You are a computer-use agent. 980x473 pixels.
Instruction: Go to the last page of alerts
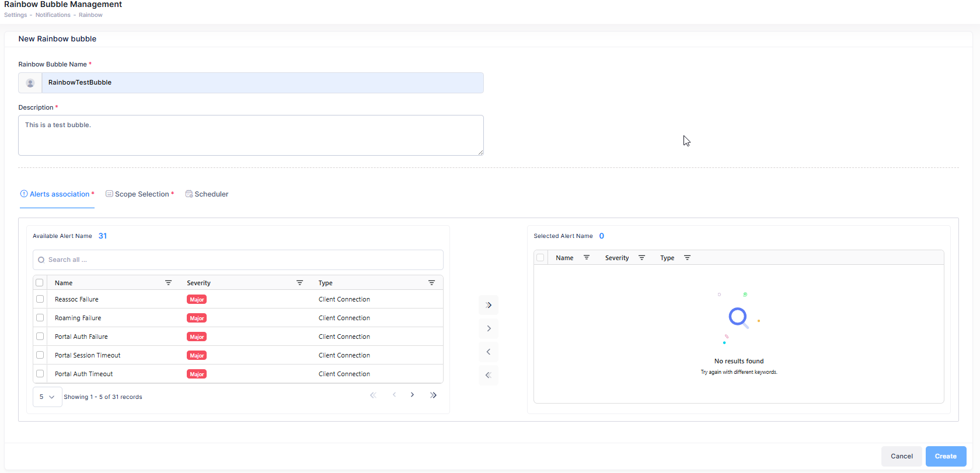click(433, 395)
